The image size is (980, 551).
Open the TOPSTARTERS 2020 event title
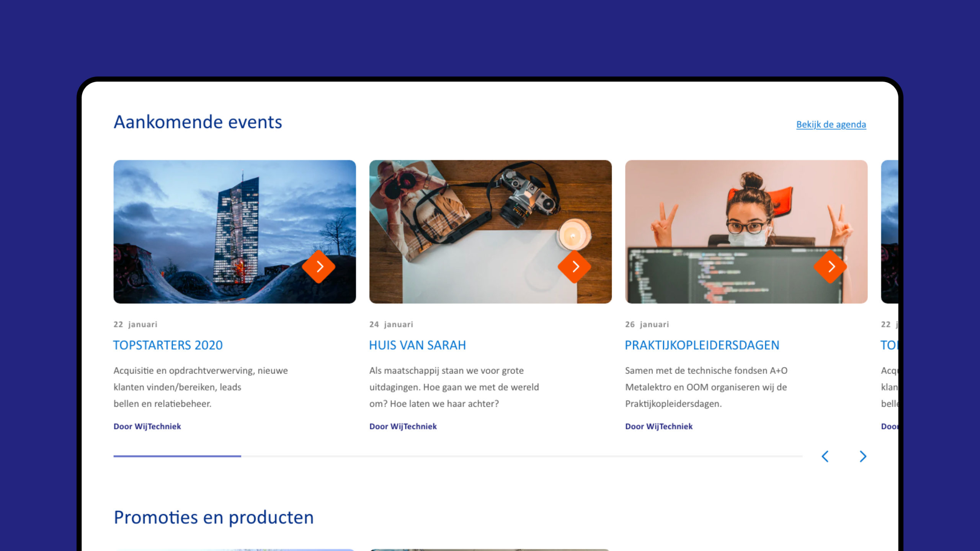pos(168,345)
